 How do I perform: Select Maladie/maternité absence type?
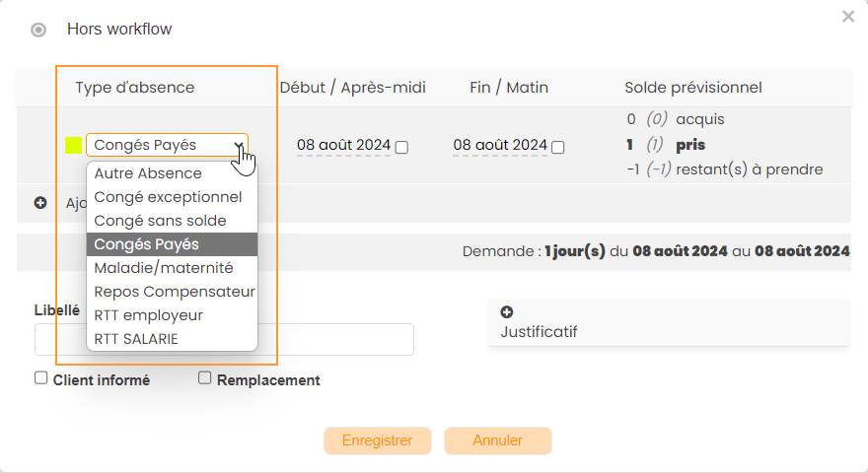pos(164,268)
